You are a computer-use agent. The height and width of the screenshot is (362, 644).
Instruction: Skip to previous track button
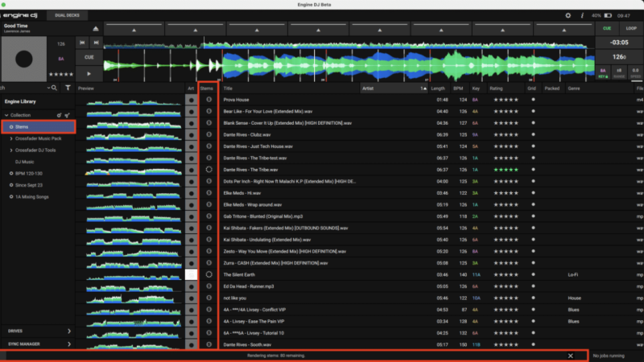82,43
